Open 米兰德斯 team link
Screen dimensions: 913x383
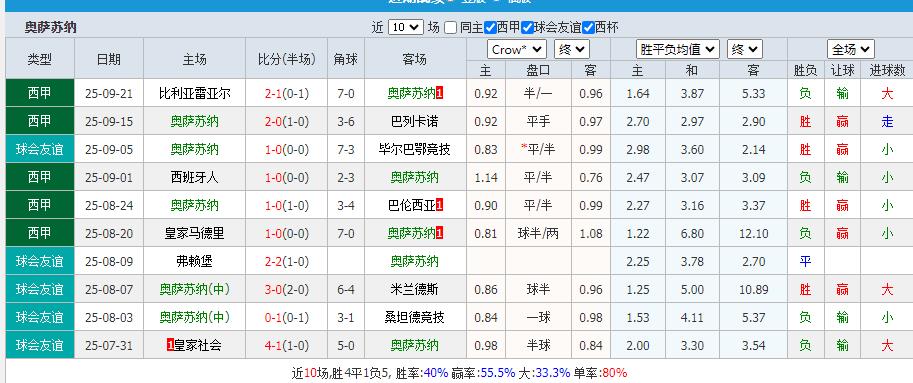(415, 289)
